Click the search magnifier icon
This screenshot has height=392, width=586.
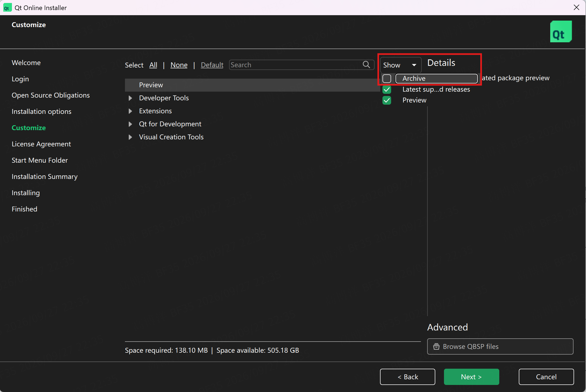pyautogui.click(x=366, y=65)
